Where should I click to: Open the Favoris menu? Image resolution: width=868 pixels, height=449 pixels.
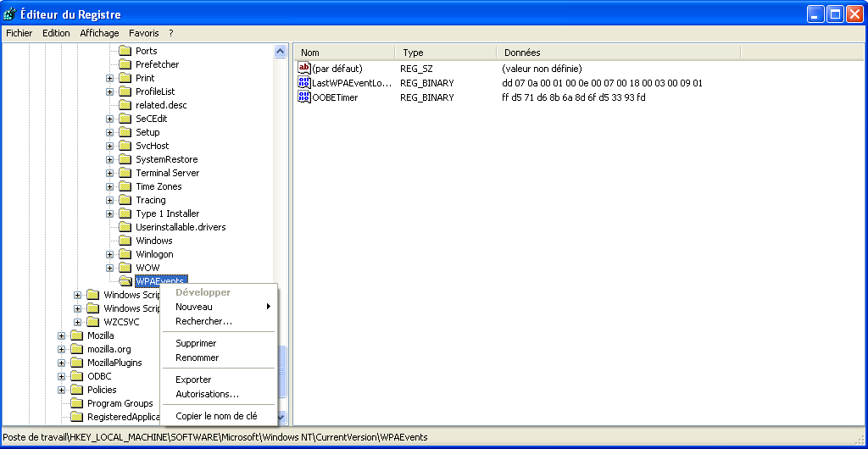[143, 33]
